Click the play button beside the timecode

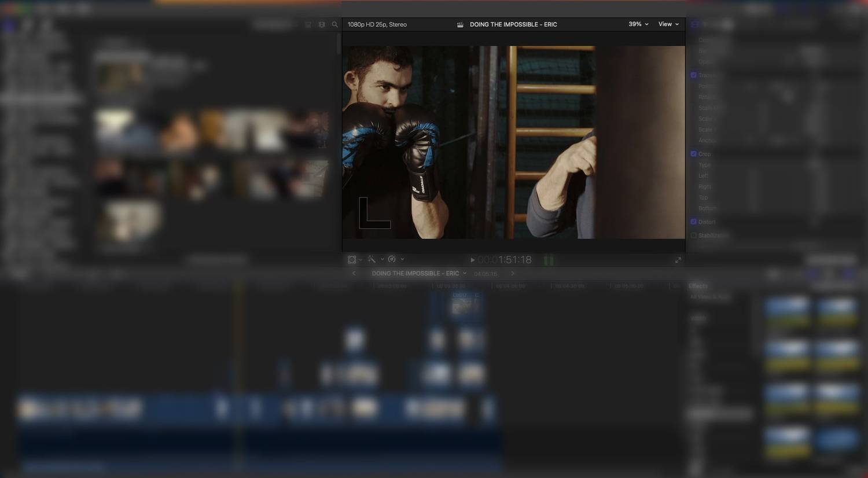tap(472, 260)
